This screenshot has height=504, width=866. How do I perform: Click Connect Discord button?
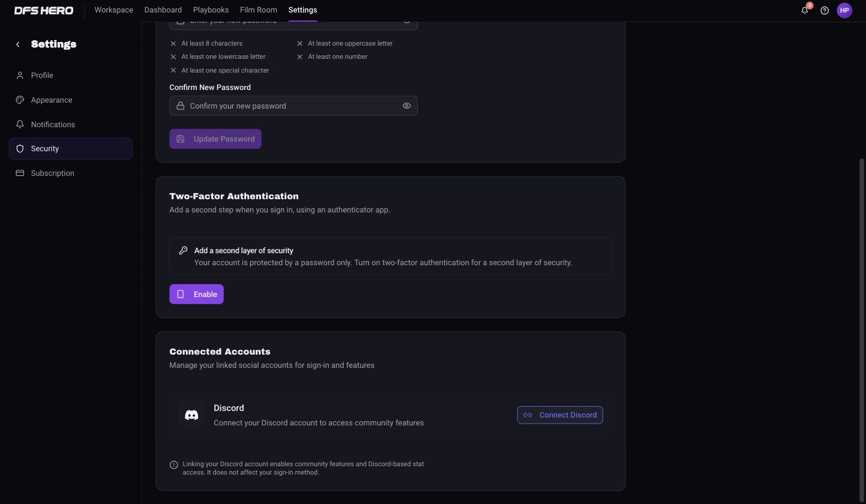[560, 415]
